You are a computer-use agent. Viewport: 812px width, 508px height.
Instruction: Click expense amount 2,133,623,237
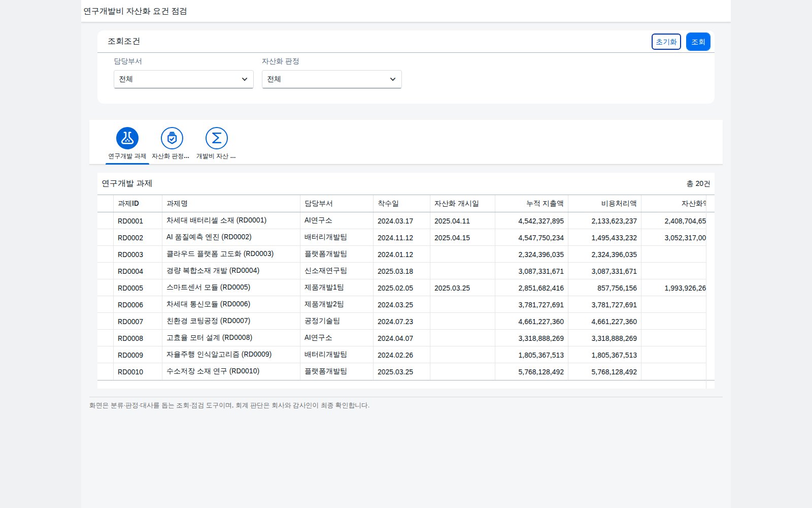[x=614, y=221]
